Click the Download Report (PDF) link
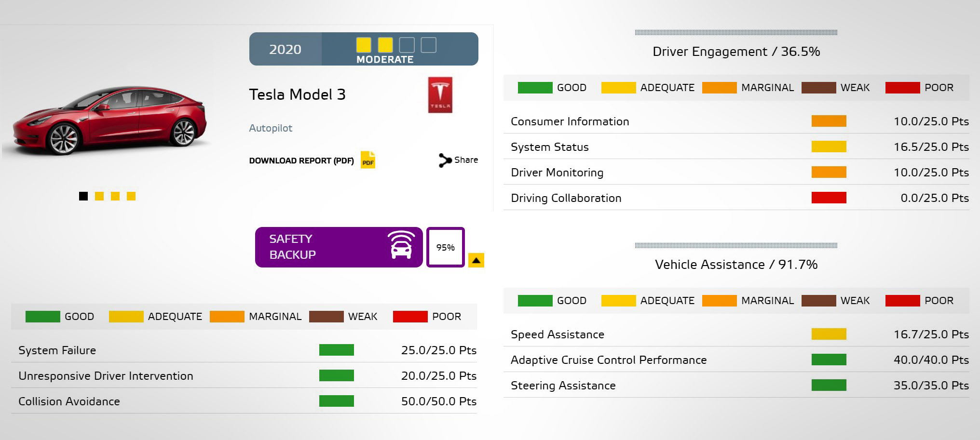Image resolution: width=980 pixels, height=440 pixels. (x=301, y=160)
